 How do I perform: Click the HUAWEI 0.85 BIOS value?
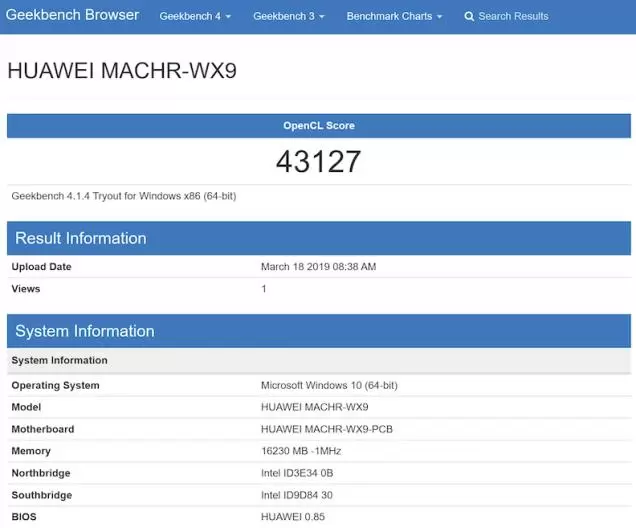[293, 517]
